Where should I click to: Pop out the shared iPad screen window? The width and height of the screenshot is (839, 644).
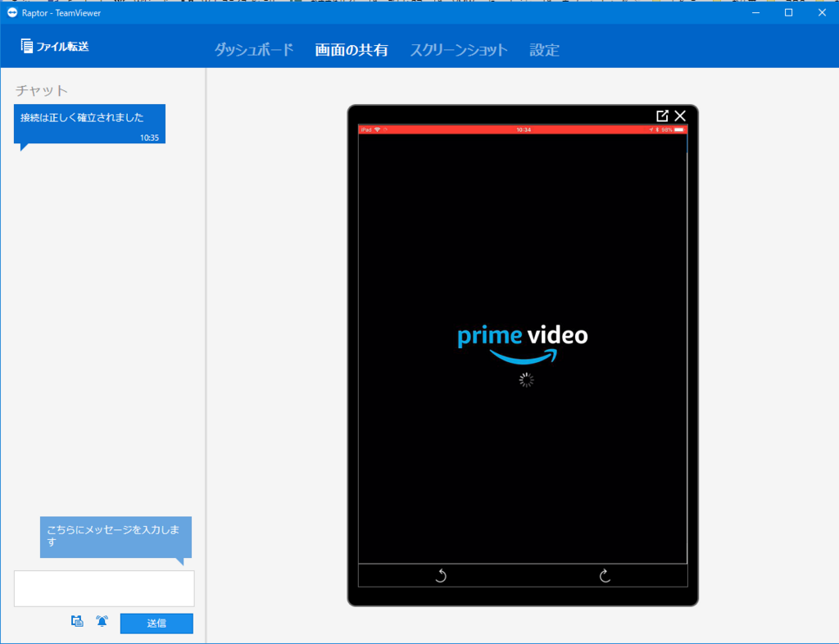[x=662, y=116]
